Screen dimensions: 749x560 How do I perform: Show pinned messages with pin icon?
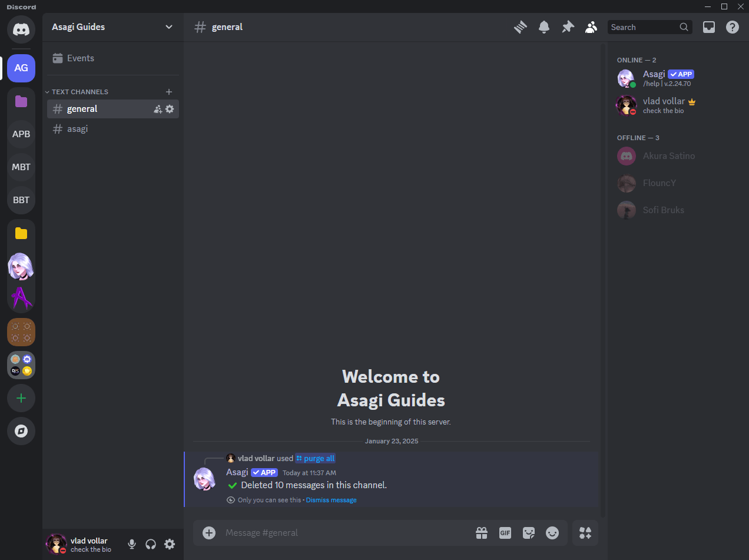(568, 27)
